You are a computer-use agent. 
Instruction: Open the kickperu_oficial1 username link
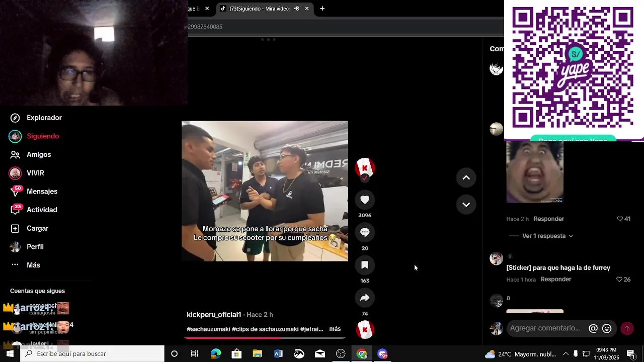[214, 315]
